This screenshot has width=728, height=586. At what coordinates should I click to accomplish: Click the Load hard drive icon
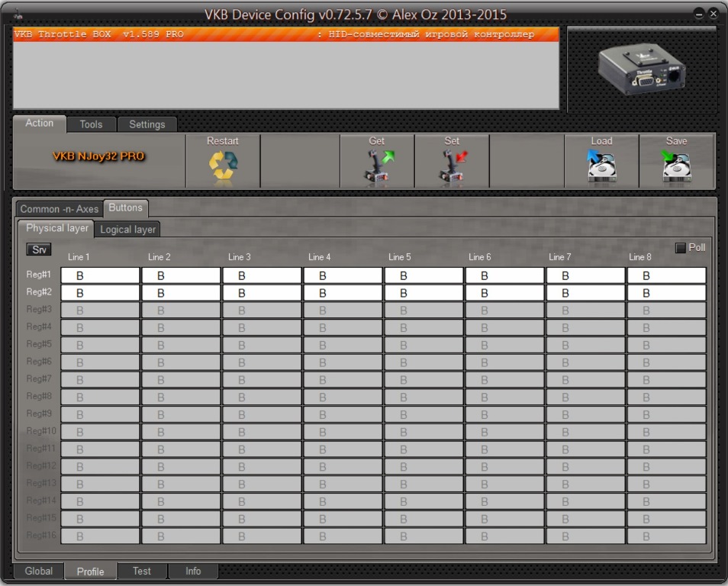tap(602, 166)
